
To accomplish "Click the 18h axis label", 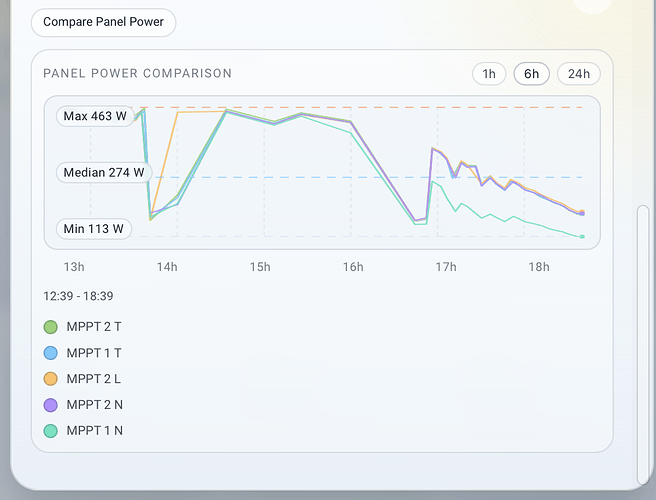I will pos(539,267).
